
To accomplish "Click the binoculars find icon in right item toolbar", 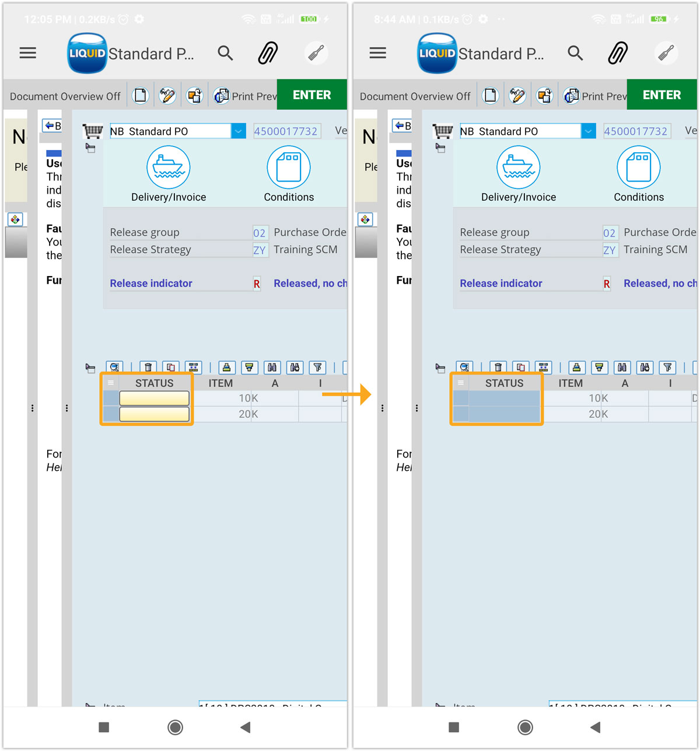I will (622, 367).
